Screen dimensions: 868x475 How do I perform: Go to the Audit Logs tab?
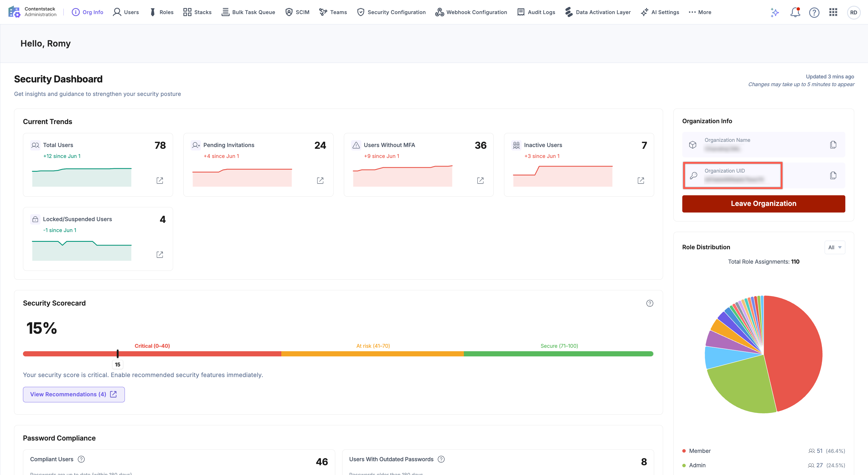pyautogui.click(x=536, y=12)
